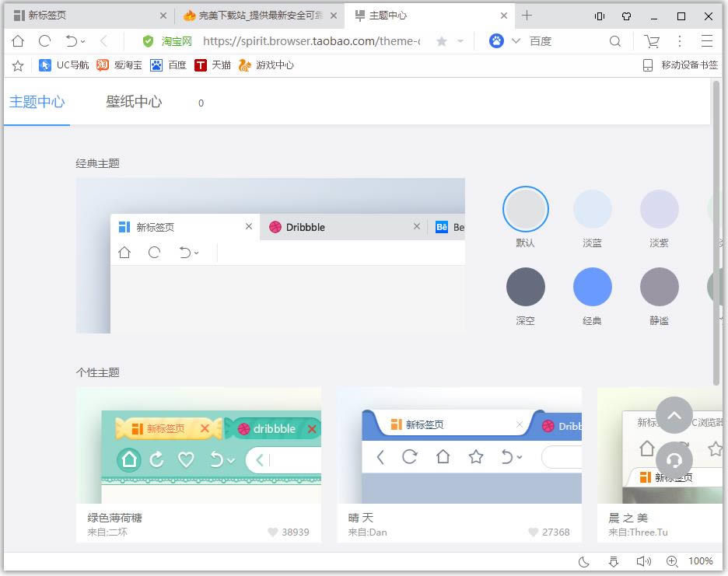
Task: Reload the page with the refresh icon
Action: click(44, 41)
